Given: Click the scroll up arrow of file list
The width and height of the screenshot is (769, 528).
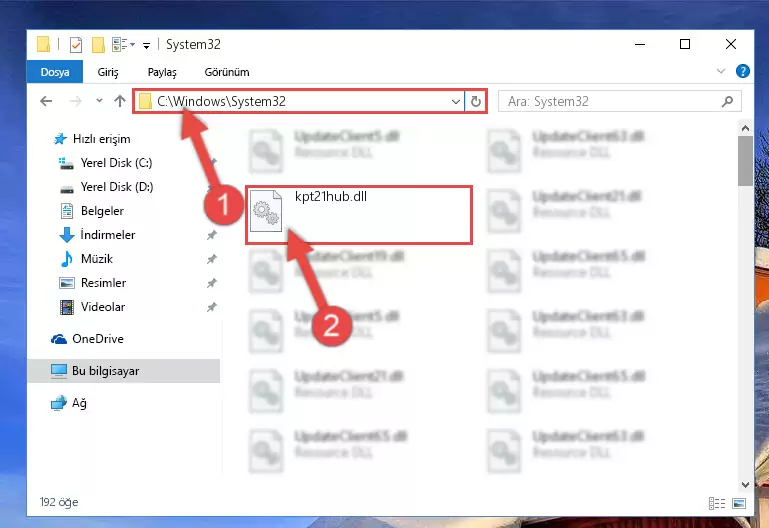Looking at the screenshot, I should coord(745,128).
